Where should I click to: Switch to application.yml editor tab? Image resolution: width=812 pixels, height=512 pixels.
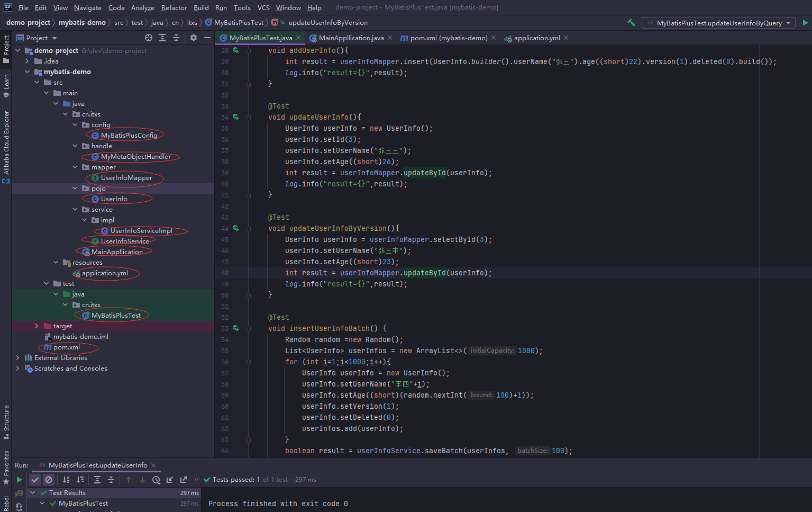click(x=536, y=38)
